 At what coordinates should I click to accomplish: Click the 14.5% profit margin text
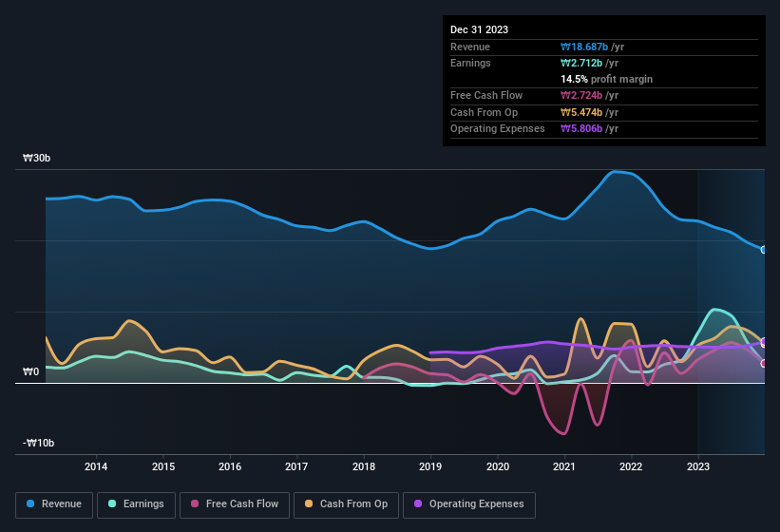(606, 79)
